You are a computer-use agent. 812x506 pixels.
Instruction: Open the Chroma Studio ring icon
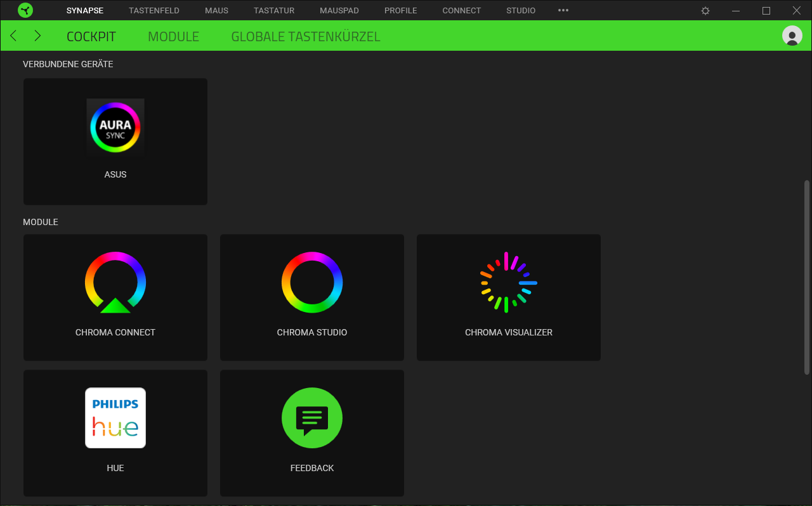click(x=312, y=282)
